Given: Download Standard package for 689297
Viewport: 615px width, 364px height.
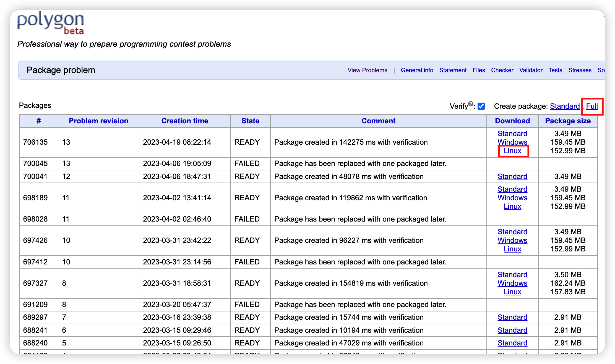Looking at the screenshot, I should (512, 317).
